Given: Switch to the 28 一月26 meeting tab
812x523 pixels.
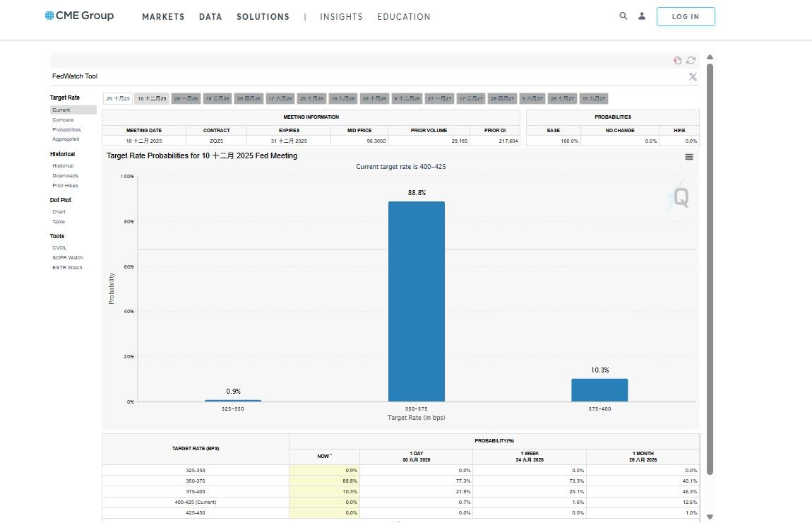Looking at the screenshot, I should pyautogui.click(x=186, y=98).
